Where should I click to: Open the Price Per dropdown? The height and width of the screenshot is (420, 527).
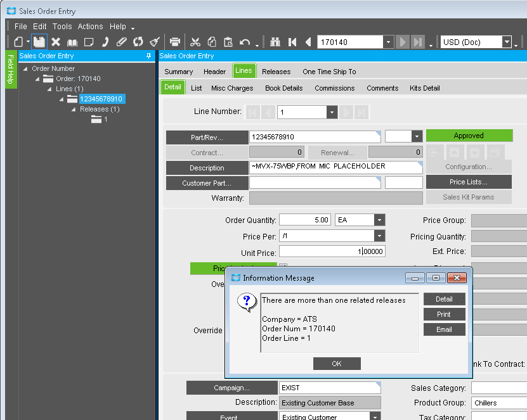tap(379, 236)
